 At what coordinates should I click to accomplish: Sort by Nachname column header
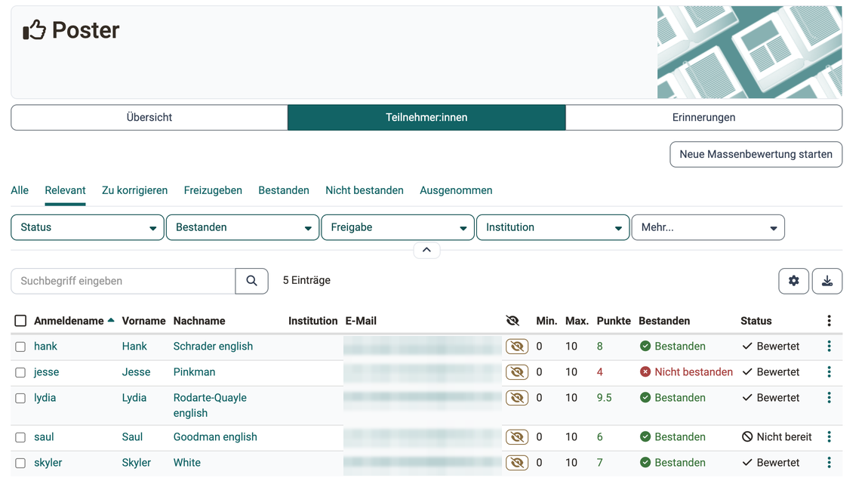(199, 321)
